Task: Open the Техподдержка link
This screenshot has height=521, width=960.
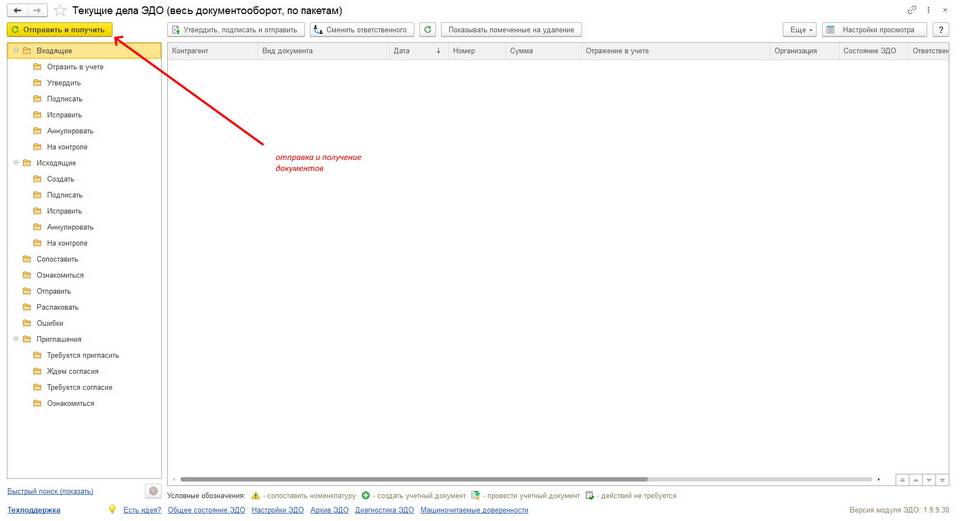Action: [34, 509]
